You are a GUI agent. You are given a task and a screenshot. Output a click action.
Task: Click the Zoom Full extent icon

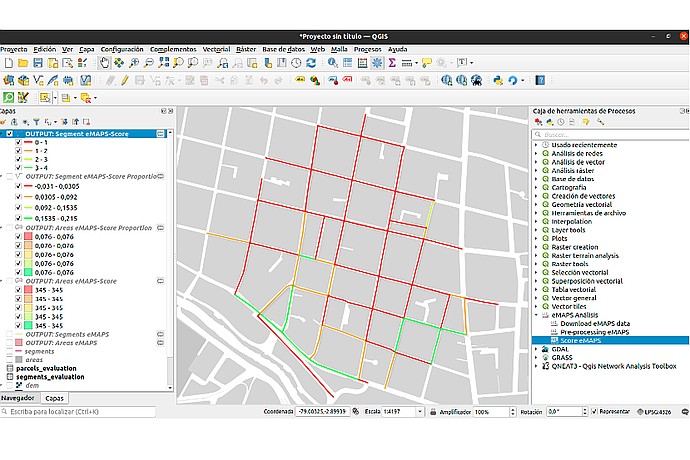point(163,63)
